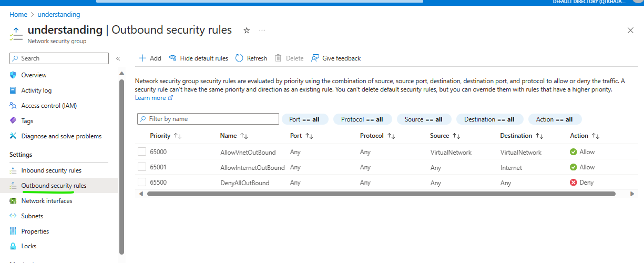Click the Diagnose and solve problems wrench icon

(13, 136)
